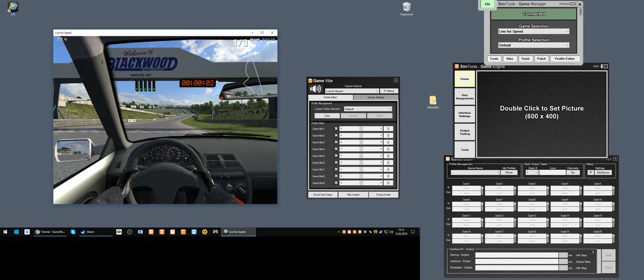Open the VRGAMES folder on desktop
The width and height of the screenshot is (644, 280).
coord(433,101)
